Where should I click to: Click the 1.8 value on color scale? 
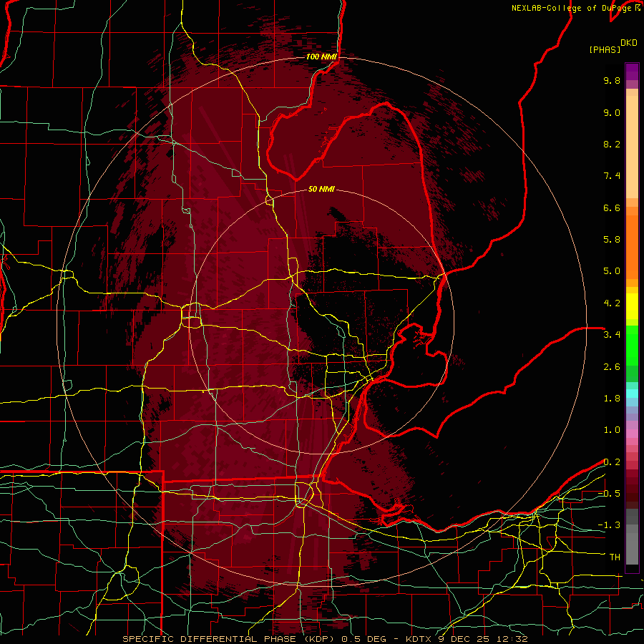(612, 399)
